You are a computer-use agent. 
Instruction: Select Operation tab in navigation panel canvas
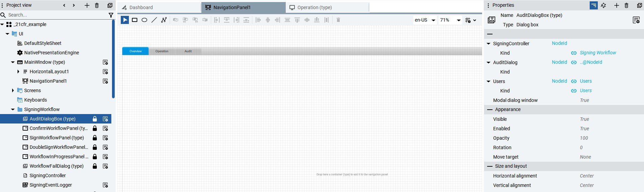[162, 51]
